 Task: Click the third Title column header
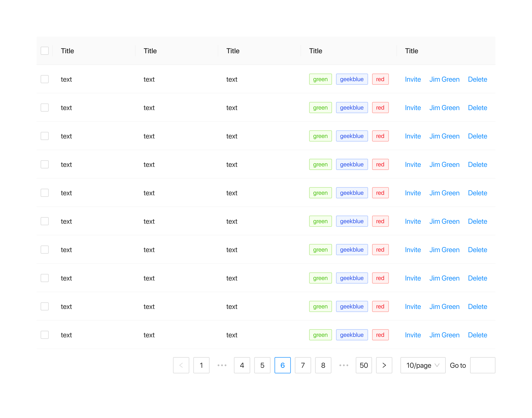(x=233, y=51)
